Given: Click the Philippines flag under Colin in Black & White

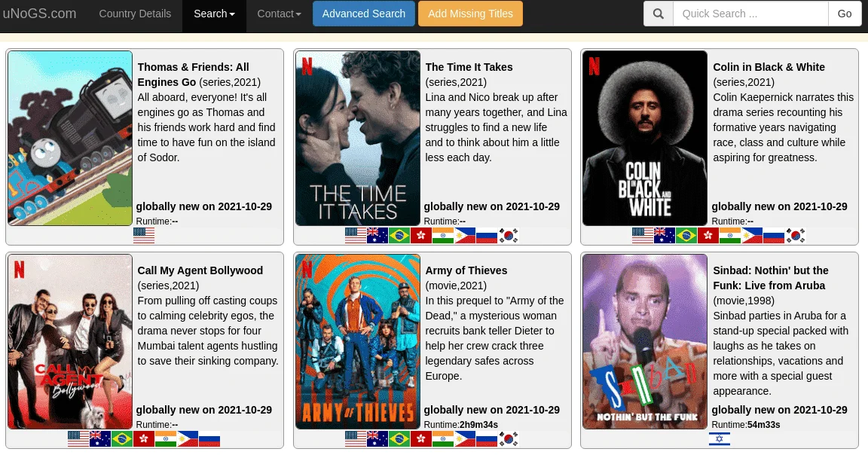Looking at the screenshot, I should (x=752, y=236).
